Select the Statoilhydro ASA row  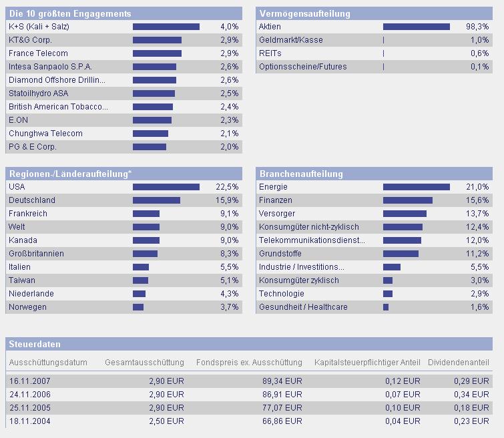pos(123,93)
